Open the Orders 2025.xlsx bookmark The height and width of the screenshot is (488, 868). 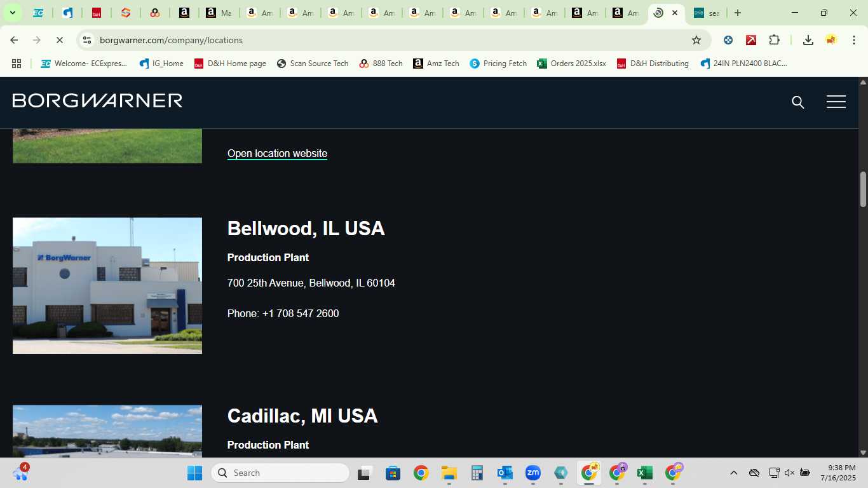571,64
